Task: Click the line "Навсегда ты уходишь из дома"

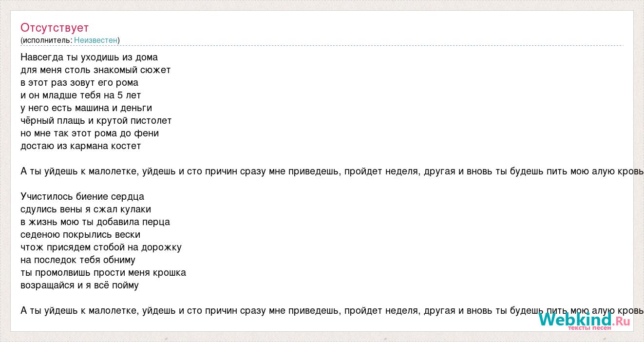Action: [x=89, y=57]
